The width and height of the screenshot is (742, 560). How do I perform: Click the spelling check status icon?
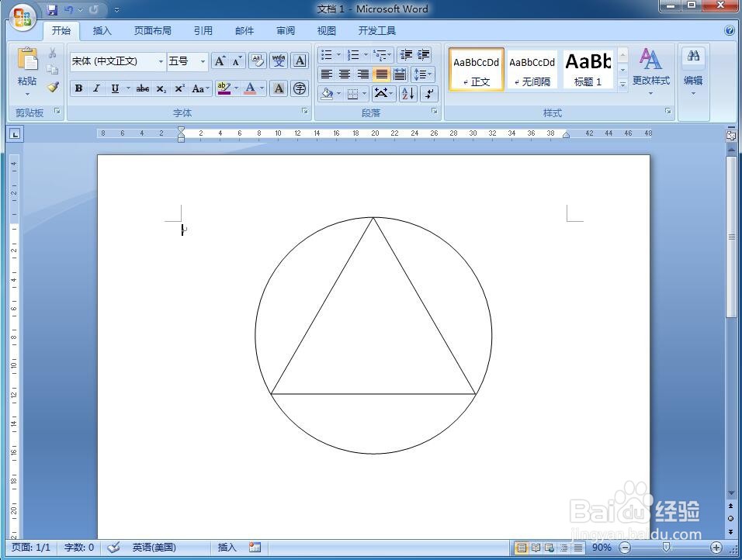[x=113, y=548]
